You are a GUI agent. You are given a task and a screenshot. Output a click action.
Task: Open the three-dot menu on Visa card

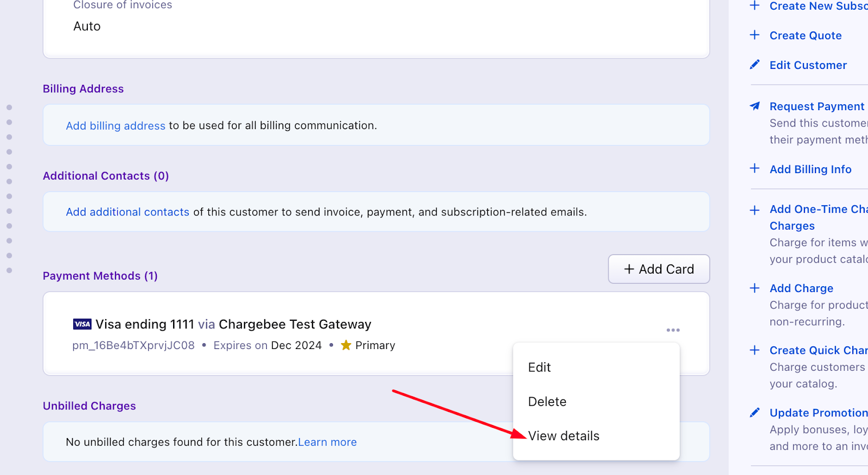click(x=673, y=330)
